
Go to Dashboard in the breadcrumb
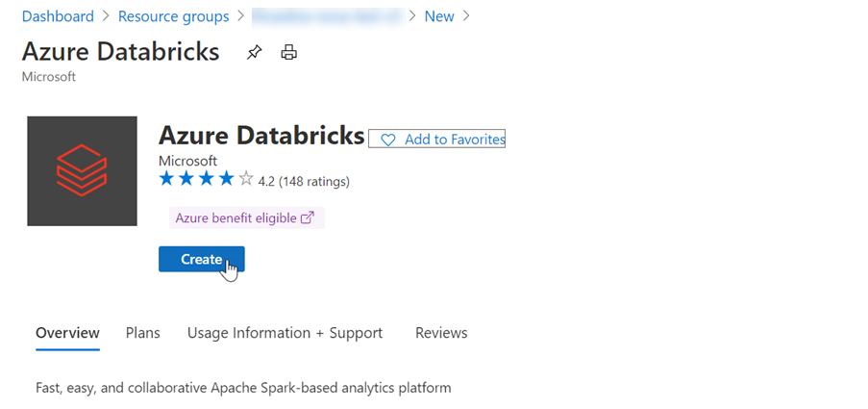tap(58, 16)
